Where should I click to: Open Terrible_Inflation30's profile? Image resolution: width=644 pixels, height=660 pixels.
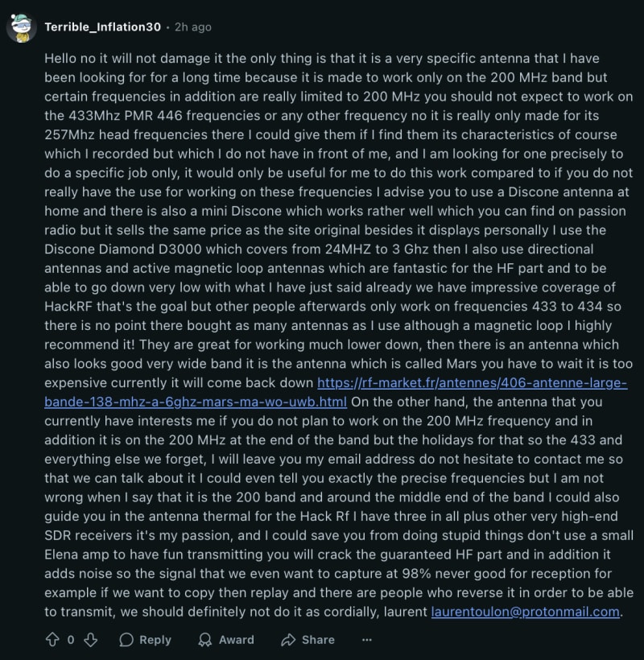[105, 26]
